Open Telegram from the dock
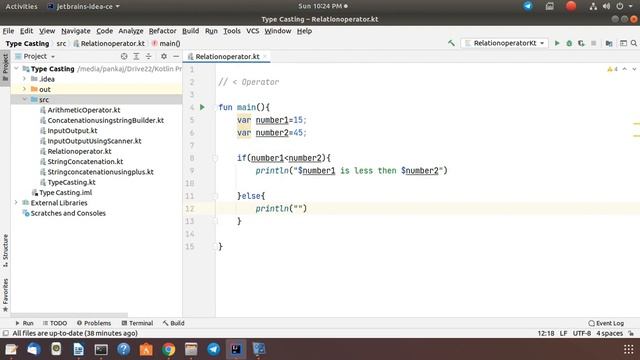The width and height of the screenshot is (640, 360). [213, 349]
